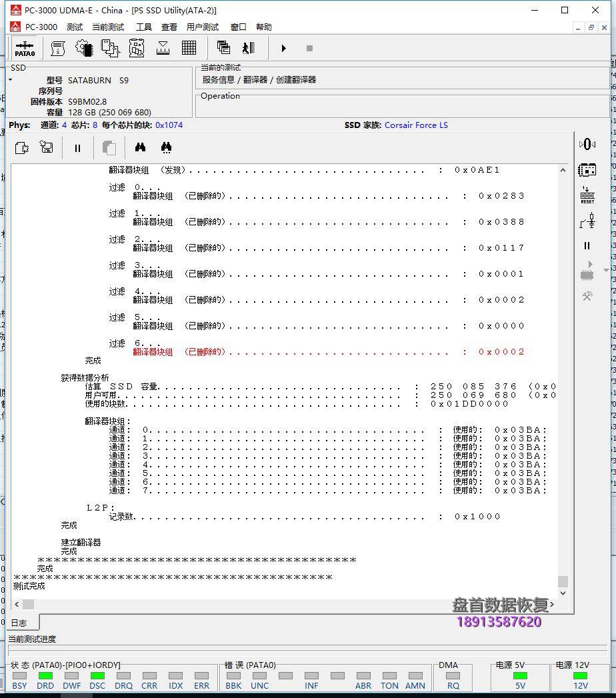Switch to the 日志 tab
The height and width of the screenshot is (698, 616).
pos(19,623)
